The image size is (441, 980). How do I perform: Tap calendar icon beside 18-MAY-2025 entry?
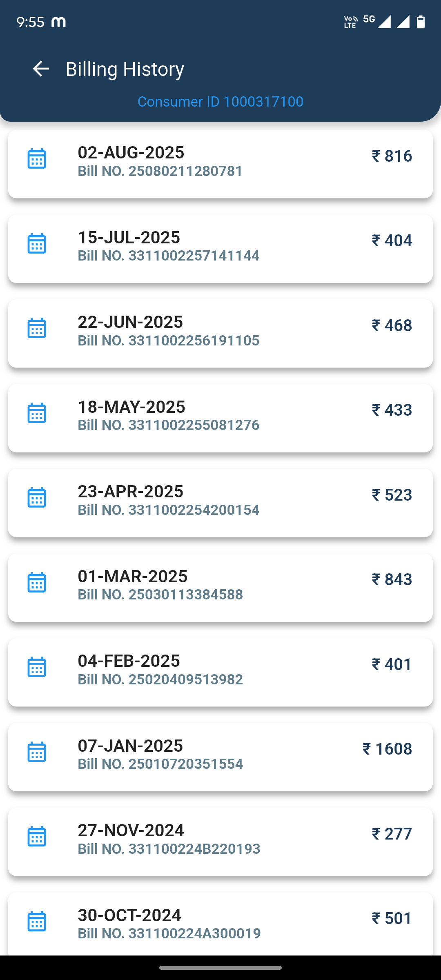tap(37, 413)
